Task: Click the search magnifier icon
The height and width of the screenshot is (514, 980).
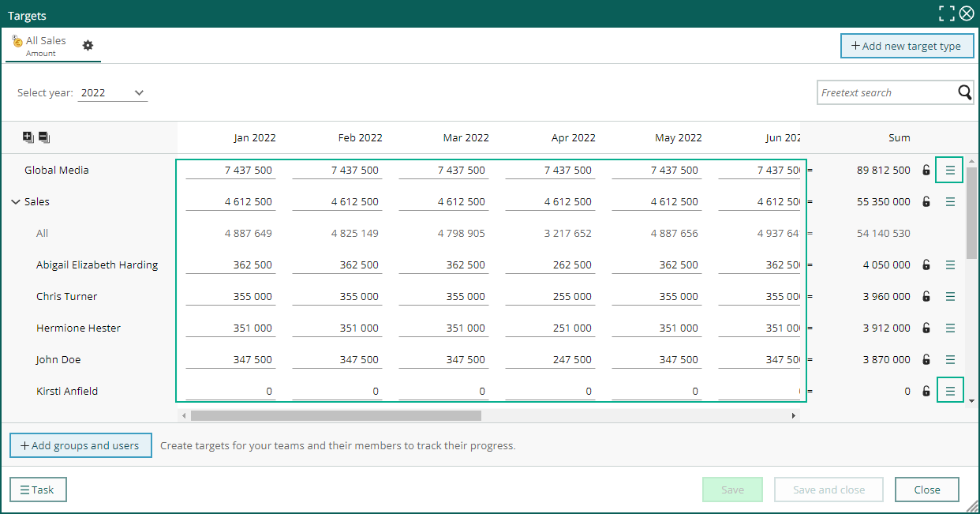Action: (965, 92)
